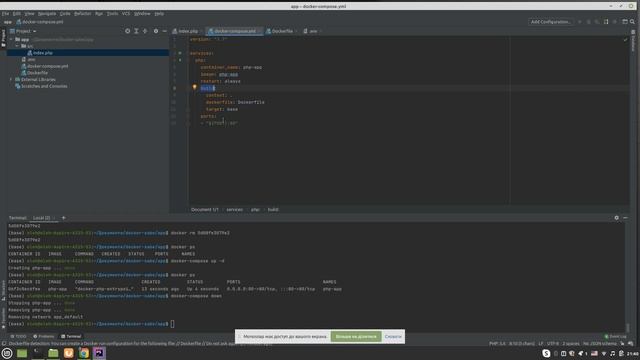Open Chrome browser from the taskbar
Screen dimensions: 640x360
coord(84,353)
